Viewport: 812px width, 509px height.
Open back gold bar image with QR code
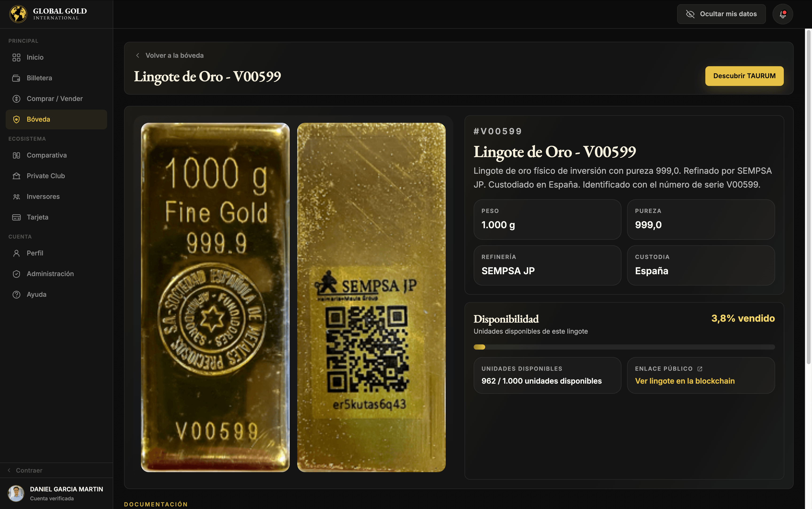pos(371,297)
